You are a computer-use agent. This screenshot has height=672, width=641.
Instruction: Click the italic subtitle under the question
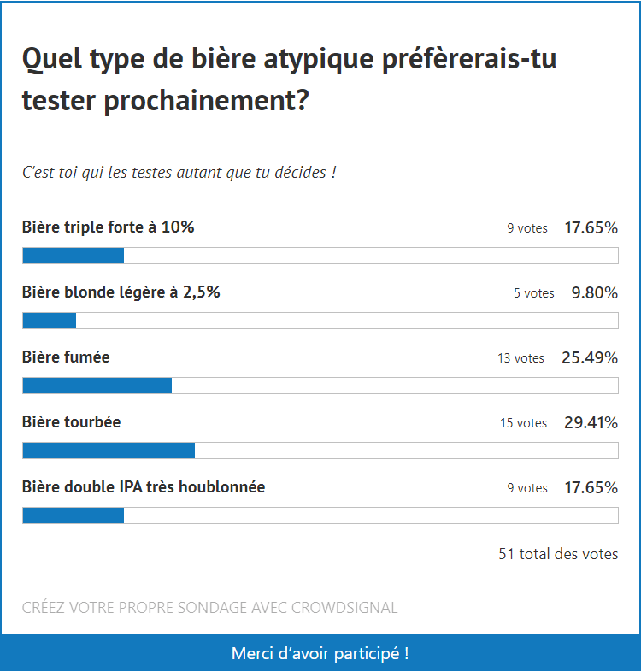pyautogui.click(x=179, y=172)
